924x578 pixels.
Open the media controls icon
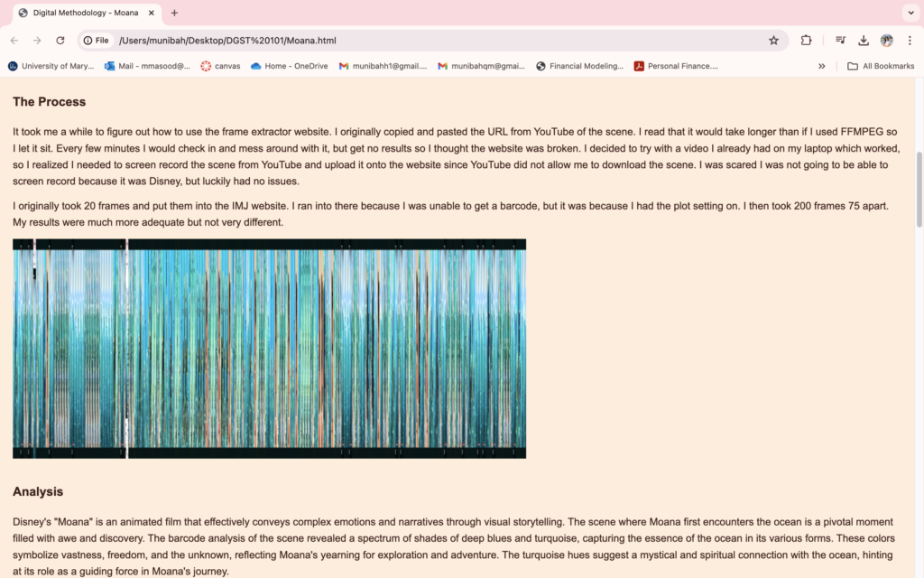pos(840,41)
